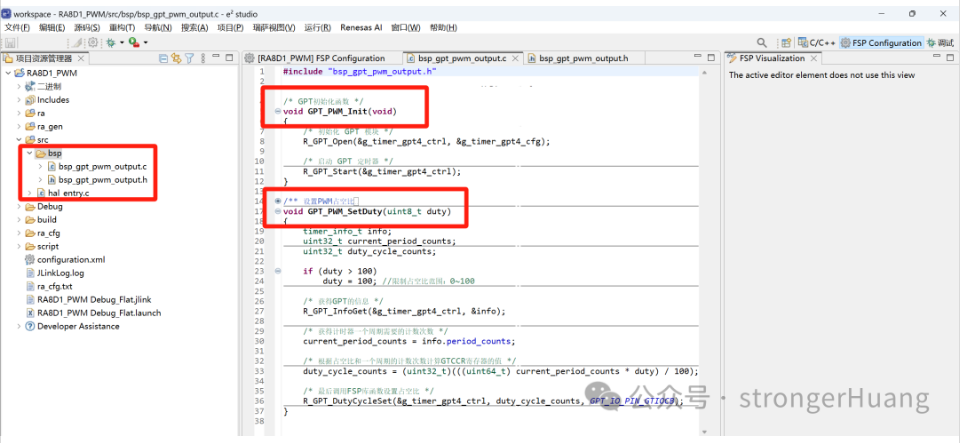Maximize the FSP Visualization view
This screenshot has width=960, height=443.
pyautogui.click(x=948, y=58)
